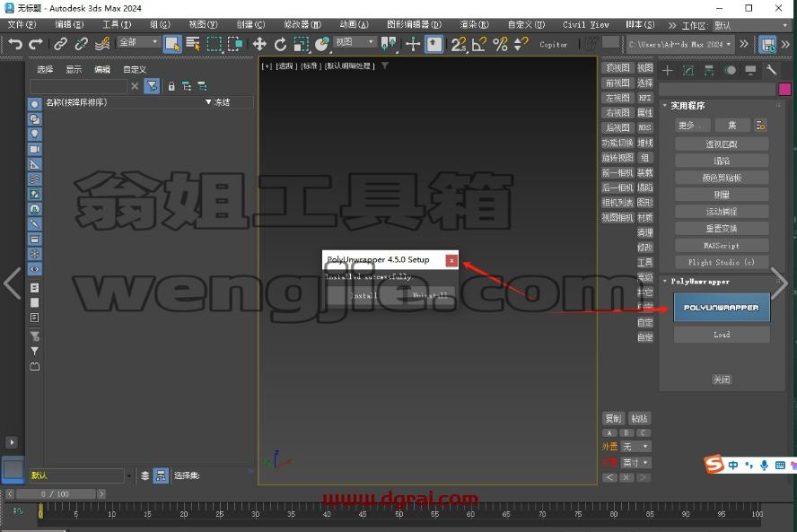Click the Redo arrow icon

click(35, 44)
